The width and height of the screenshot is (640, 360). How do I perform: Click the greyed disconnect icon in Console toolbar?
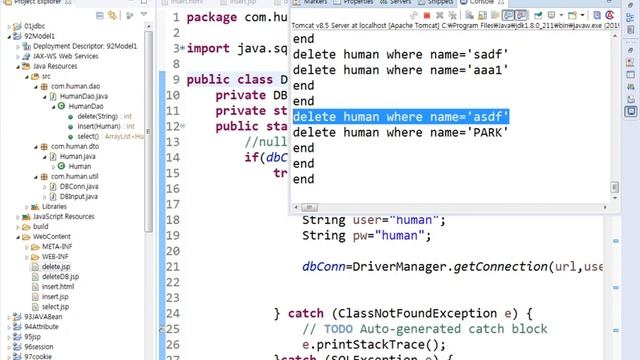(414, 16)
